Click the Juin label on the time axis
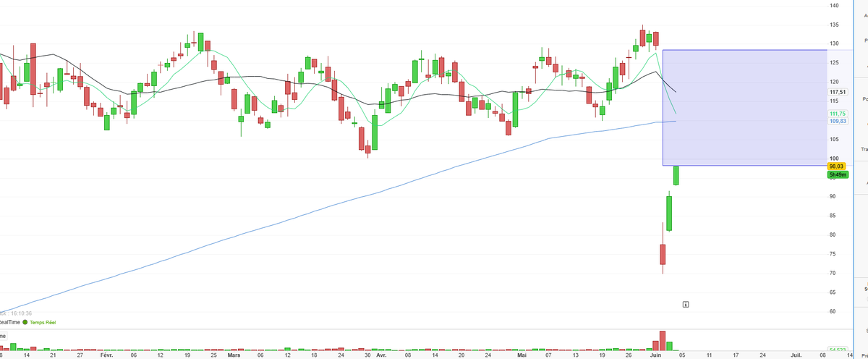 [x=655, y=355]
